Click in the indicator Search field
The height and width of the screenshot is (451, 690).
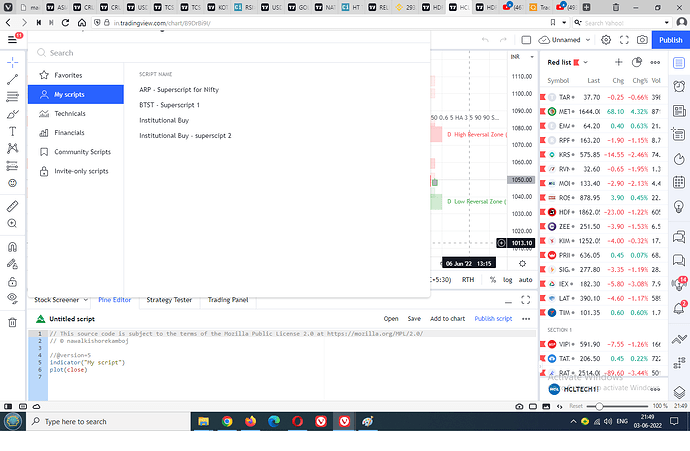[229, 53]
